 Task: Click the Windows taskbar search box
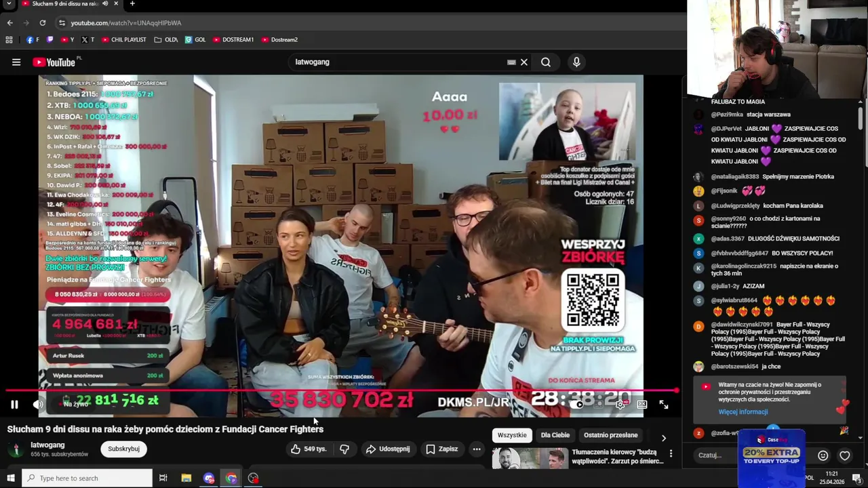coord(87,479)
